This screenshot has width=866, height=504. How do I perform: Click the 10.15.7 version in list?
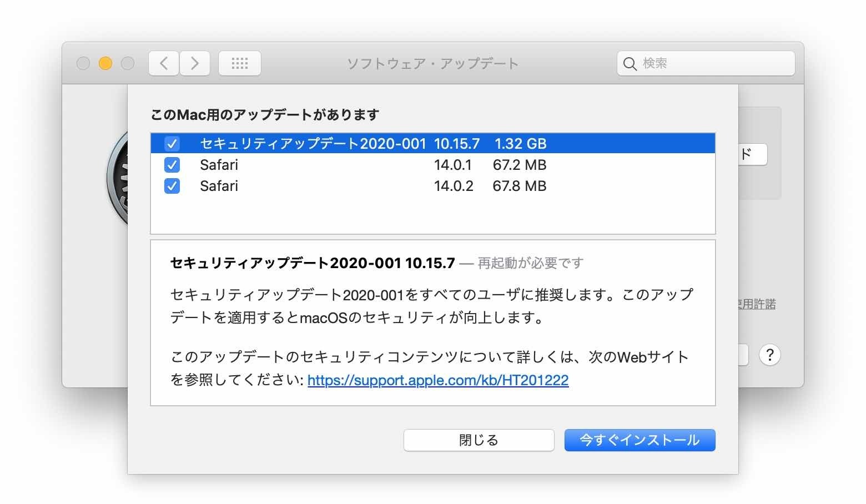pyautogui.click(x=457, y=144)
